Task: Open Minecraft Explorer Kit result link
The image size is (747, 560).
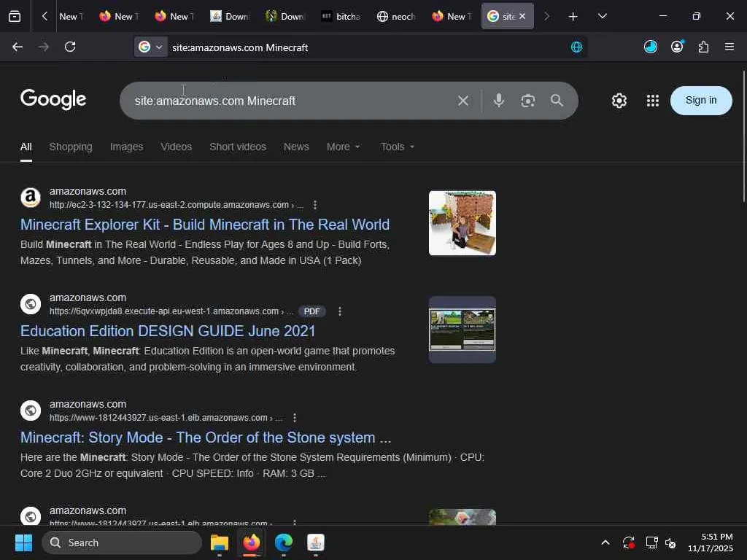Action: tap(205, 225)
